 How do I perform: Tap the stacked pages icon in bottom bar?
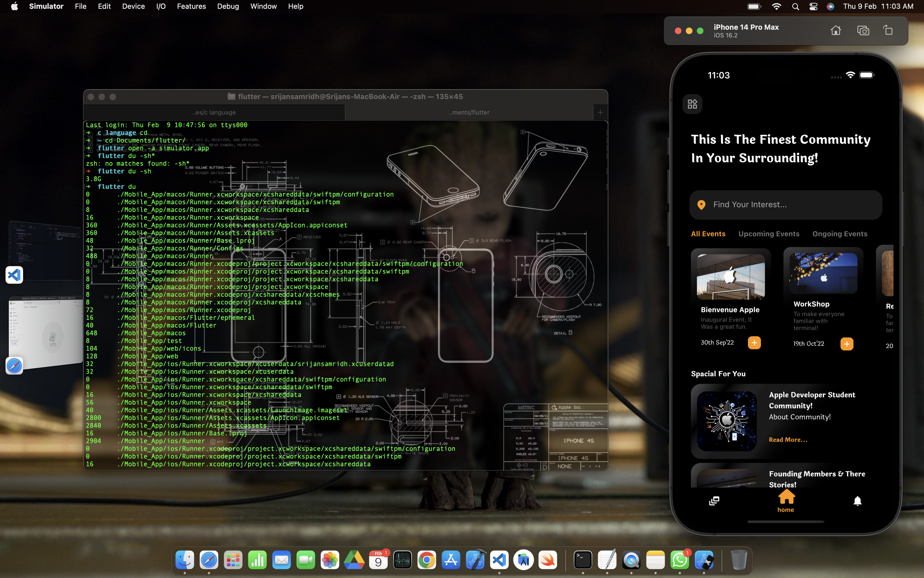point(714,501)
